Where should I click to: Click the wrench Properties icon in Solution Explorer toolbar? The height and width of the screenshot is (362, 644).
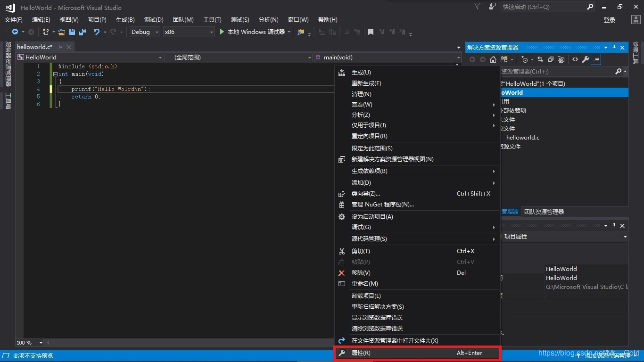click(586, 59)
